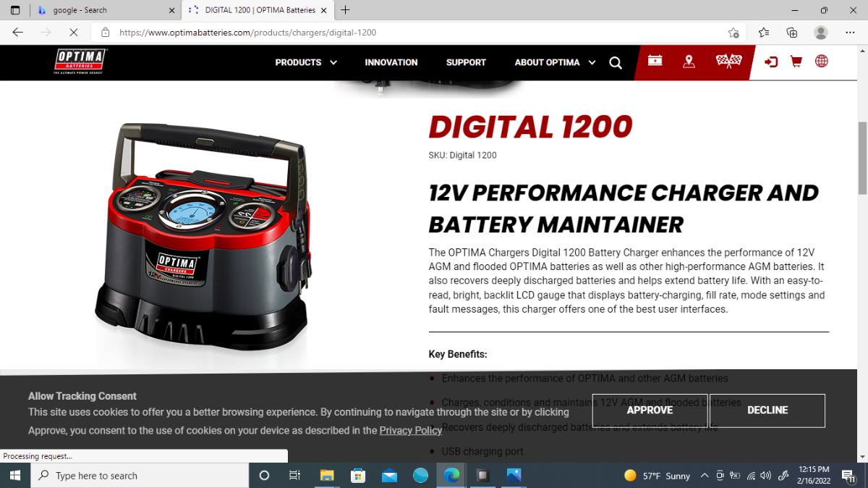Click the browser address bar URL
Screen dimensions: 868x488
[248, 33]
